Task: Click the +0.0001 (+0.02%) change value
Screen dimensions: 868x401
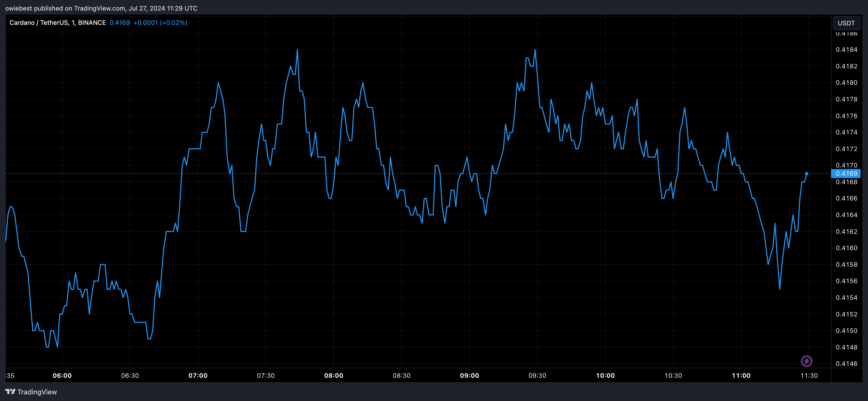Action: (160, 22)
